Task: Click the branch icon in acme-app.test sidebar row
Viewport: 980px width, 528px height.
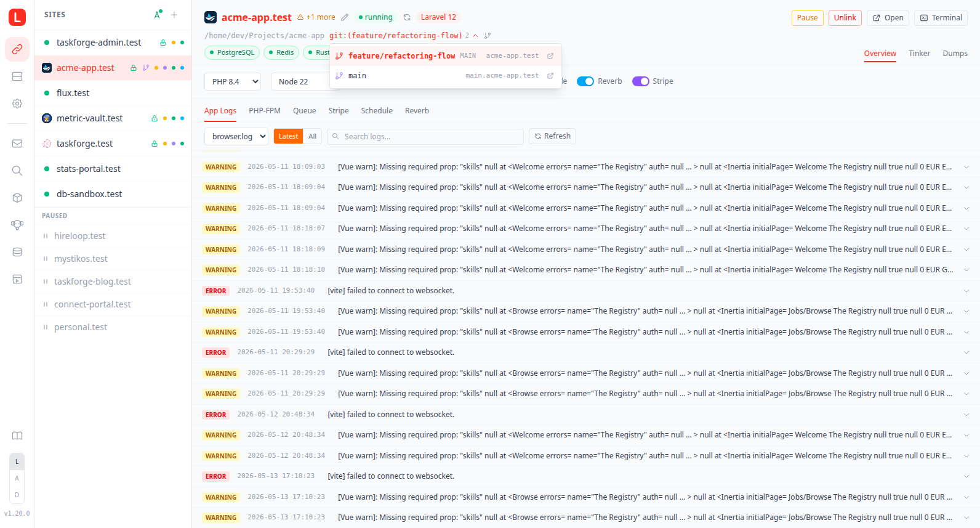Action: click(x=146, y=68)
